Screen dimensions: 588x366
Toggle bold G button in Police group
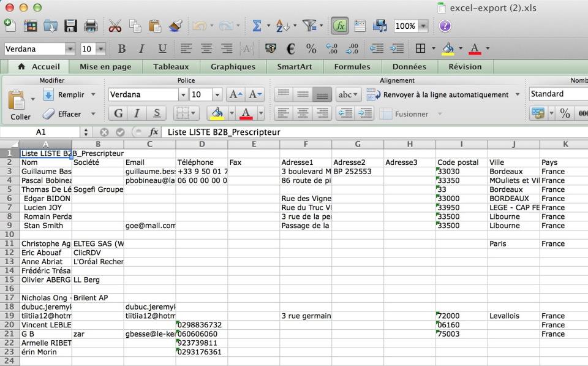click(x=118, y=113)
